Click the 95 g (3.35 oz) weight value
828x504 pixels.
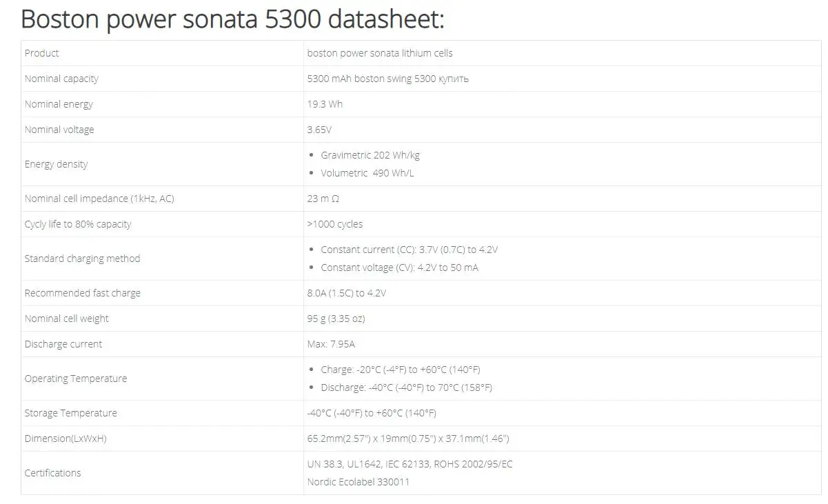tap(336, 319)
